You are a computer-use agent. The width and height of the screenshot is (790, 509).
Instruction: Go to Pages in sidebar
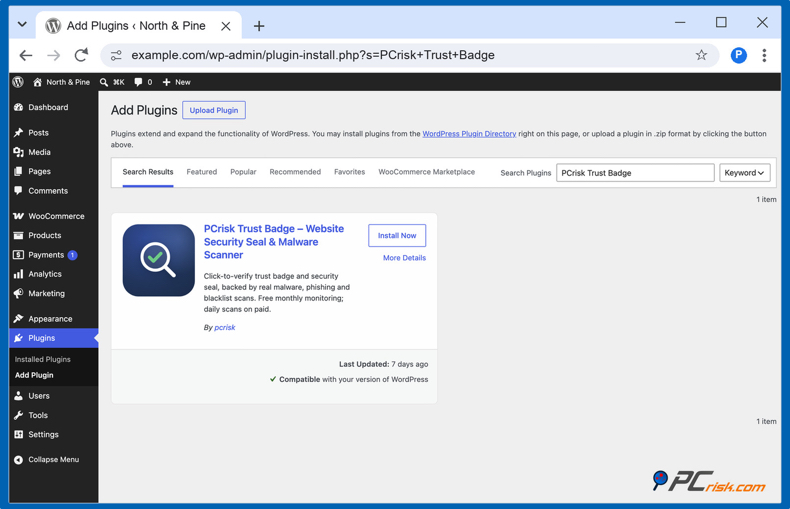coord(53,171)
